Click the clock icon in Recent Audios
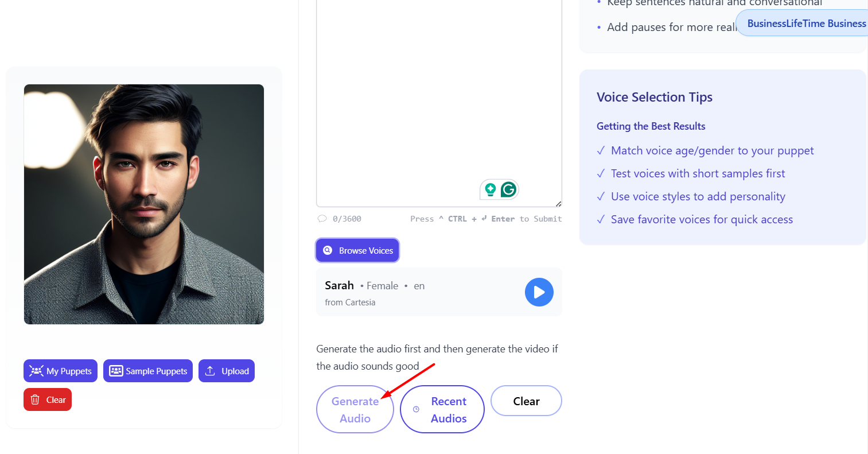Viewport: 868px width, 454px height. click(416, 409)
